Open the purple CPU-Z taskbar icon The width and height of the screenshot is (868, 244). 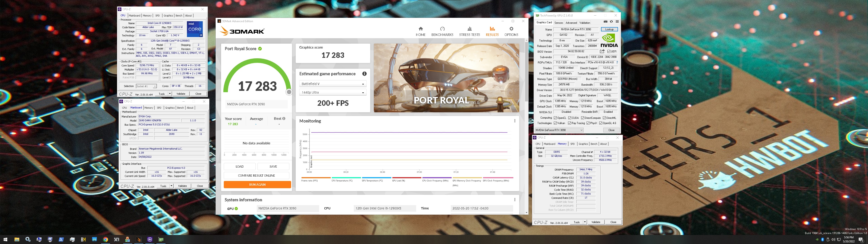point(150,239)
